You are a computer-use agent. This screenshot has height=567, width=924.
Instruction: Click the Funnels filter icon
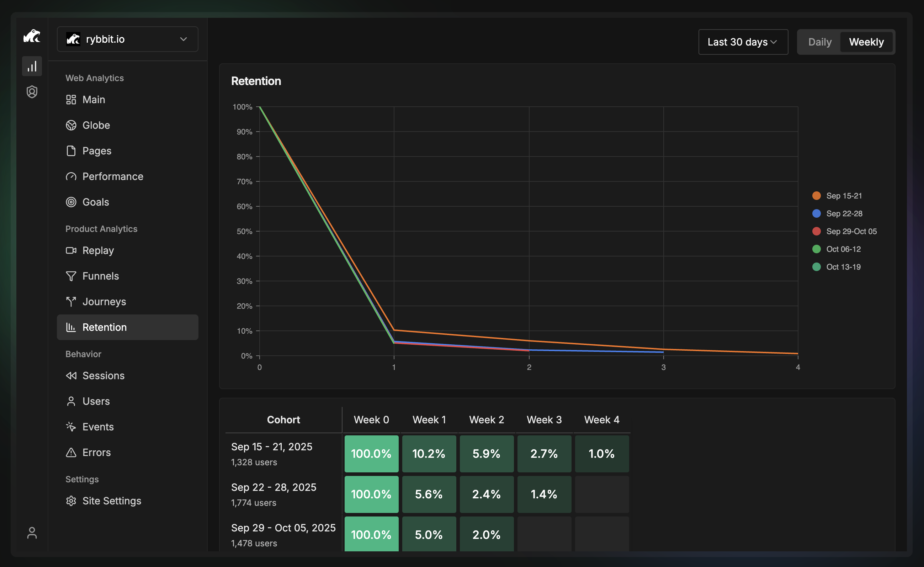click(71, 276)
